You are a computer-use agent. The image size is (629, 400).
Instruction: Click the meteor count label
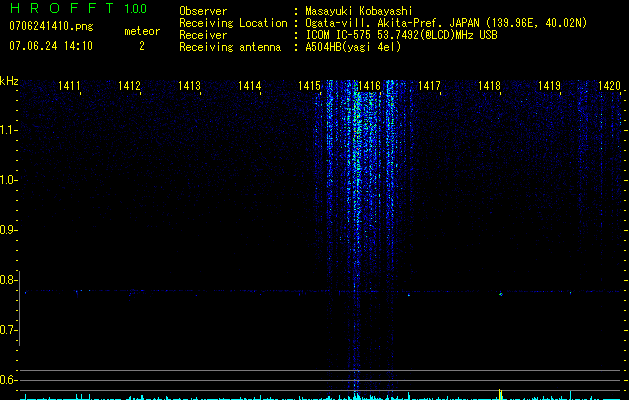[x=142, y=31]
